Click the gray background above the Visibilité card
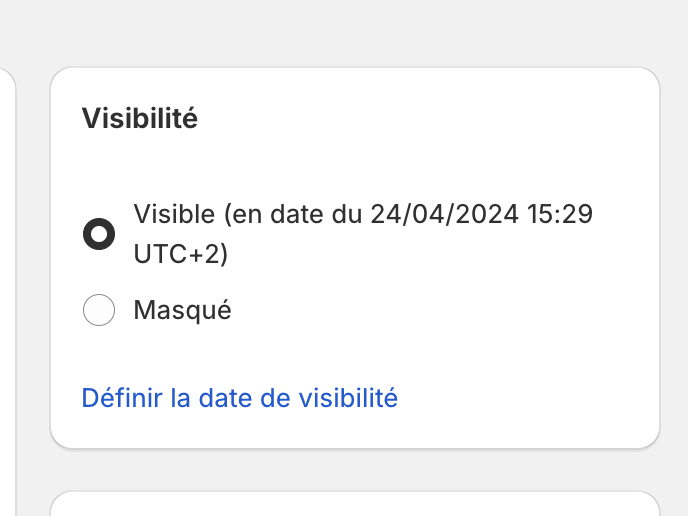 355,32
